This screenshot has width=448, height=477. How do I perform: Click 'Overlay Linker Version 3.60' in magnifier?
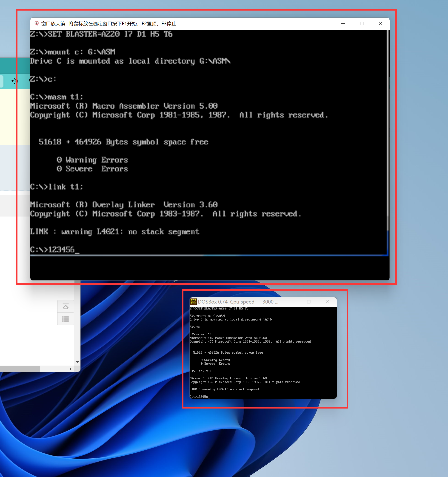pyautogui.click(x=155, y=204)
